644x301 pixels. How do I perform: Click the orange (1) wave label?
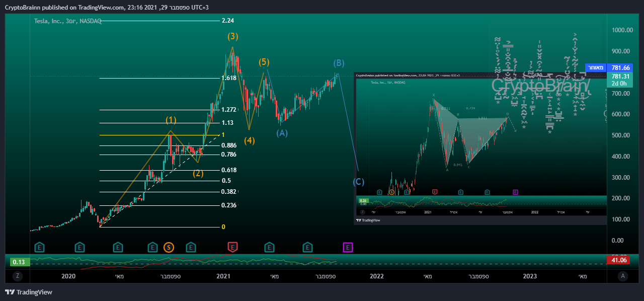click(172, 120)
